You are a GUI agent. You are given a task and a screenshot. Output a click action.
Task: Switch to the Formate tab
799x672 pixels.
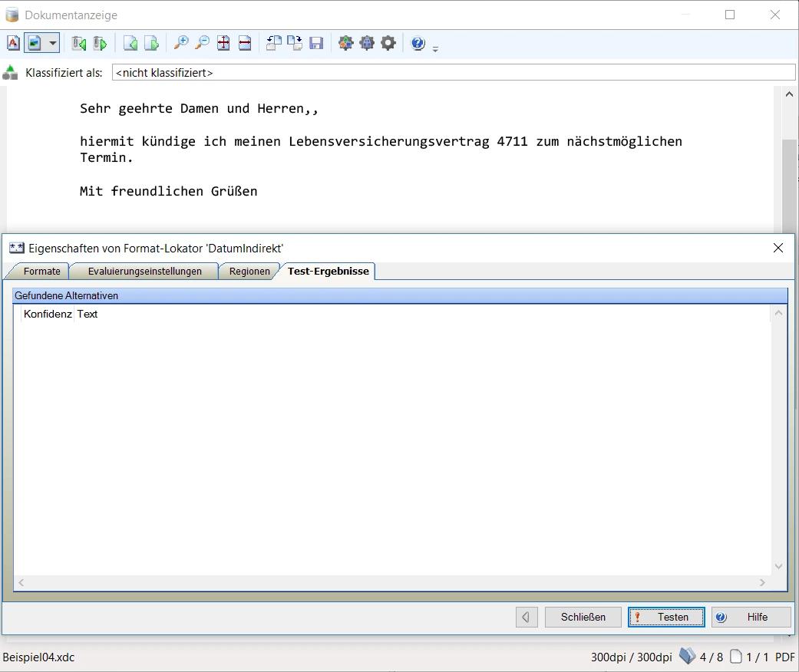[x=41, y=271]
